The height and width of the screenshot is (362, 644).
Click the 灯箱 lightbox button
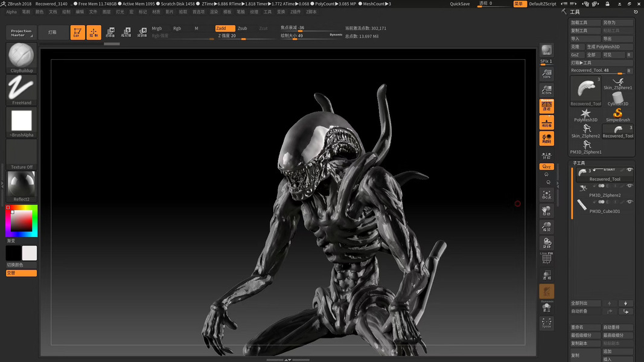pyautogui.click(x=53, y=33)
